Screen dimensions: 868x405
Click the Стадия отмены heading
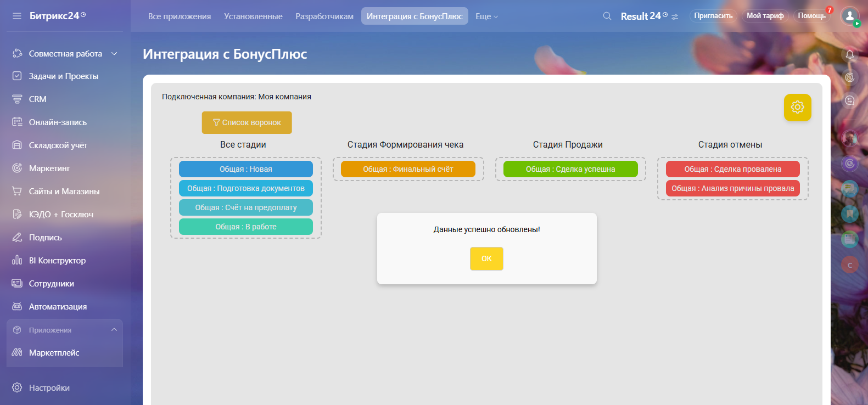pyautogui.click(x=730, y=144)
